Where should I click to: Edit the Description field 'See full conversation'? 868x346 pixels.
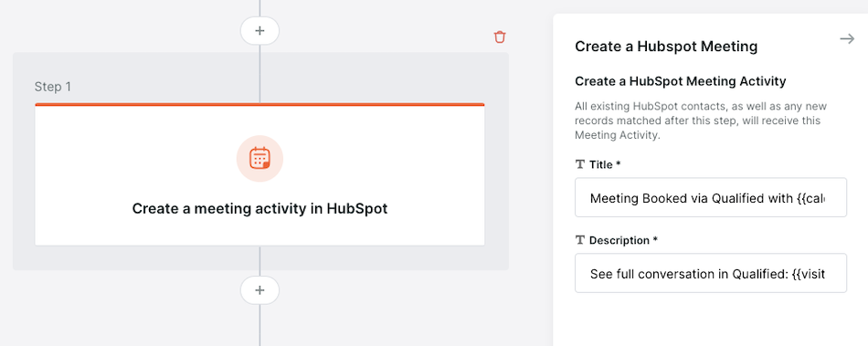coord(711,273)
